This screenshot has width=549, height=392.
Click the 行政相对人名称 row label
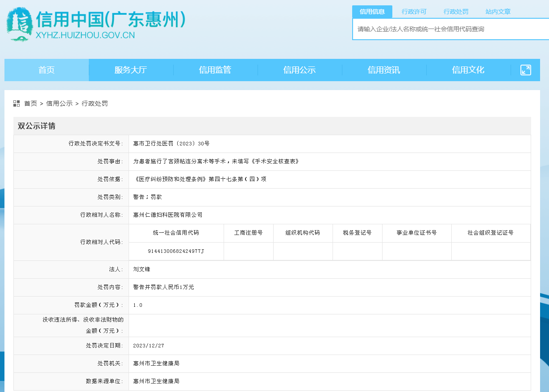click(x=102, y=215)
